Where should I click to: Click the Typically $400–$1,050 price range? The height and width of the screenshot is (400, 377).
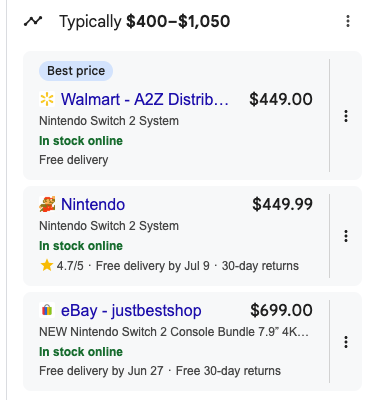click(x=145, y=21)
